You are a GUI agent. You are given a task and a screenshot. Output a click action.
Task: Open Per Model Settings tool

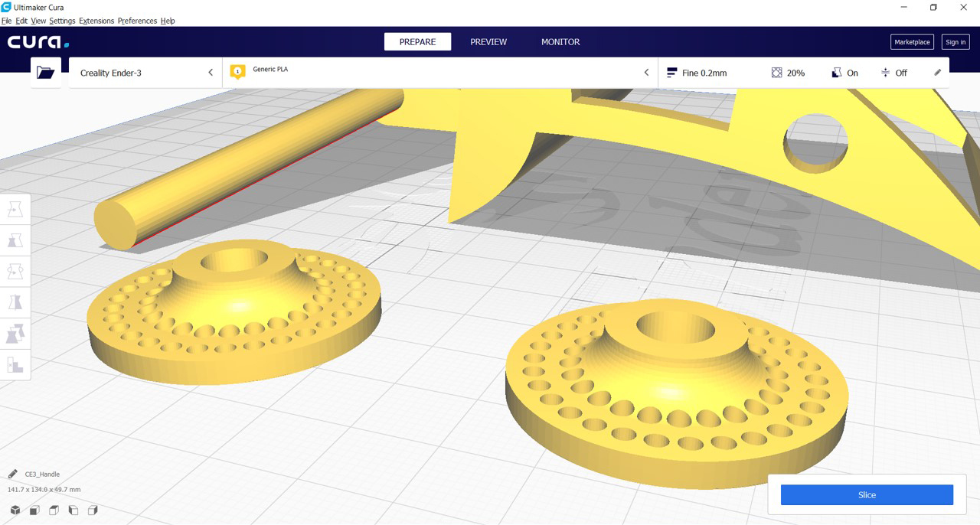click(x=15, y=334)
